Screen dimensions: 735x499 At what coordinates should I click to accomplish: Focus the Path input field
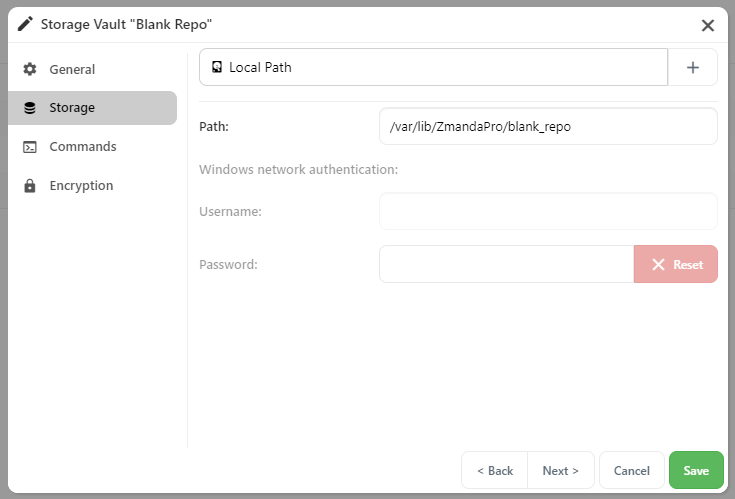coord(548,127)
